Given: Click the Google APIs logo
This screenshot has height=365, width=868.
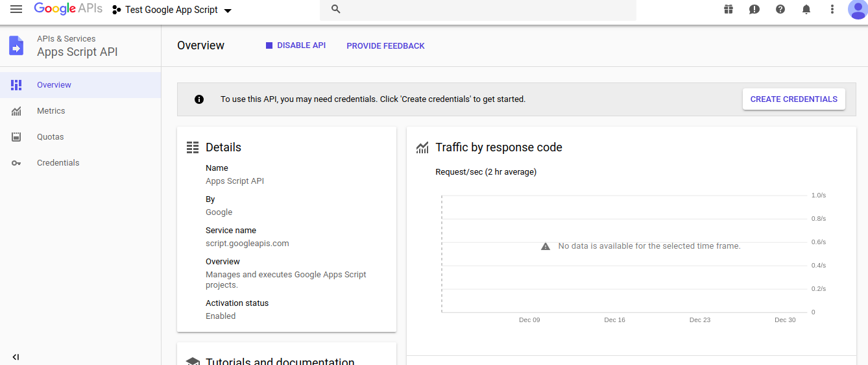Looking at the screenshot, I should pos(68,9).
